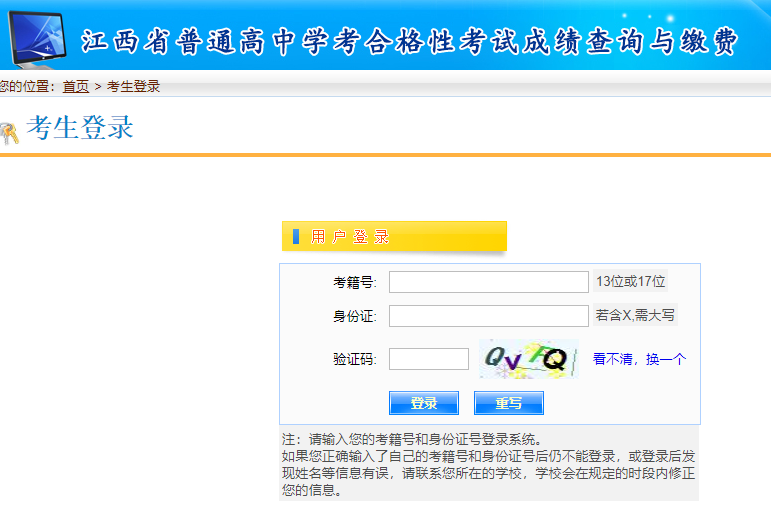Refresh captcha via 看不清，换一个 link
Image resolution: width=771 pixels, height=525 pixels.
pyautogui.click(x=639, y=359)
